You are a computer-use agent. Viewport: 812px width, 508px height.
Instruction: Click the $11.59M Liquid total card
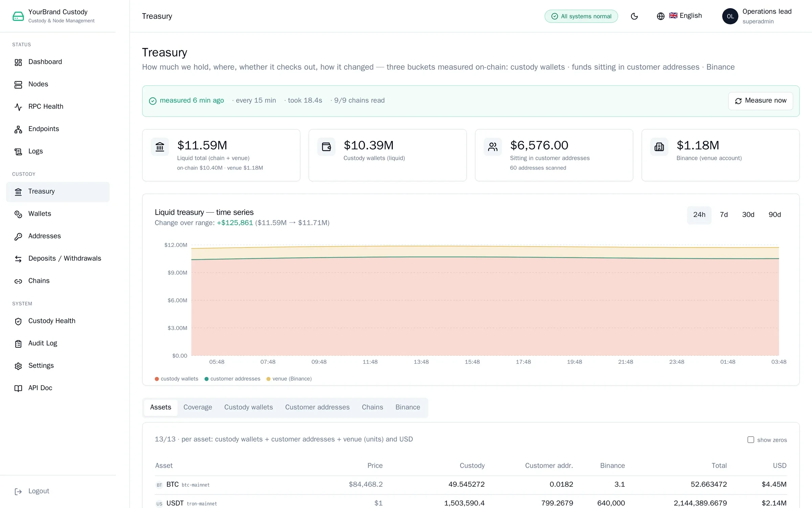coord(221,155)
